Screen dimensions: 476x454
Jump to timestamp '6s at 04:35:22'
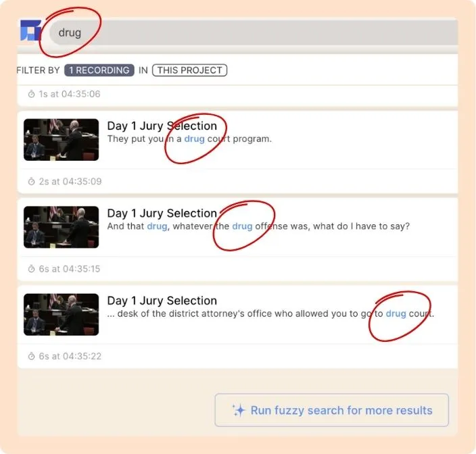point(70,356)
